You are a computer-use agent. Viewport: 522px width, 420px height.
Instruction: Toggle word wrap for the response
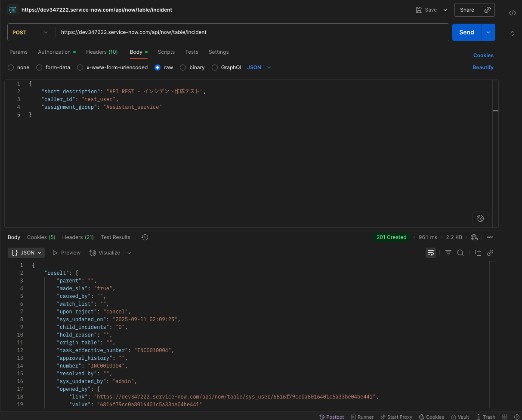430,253
